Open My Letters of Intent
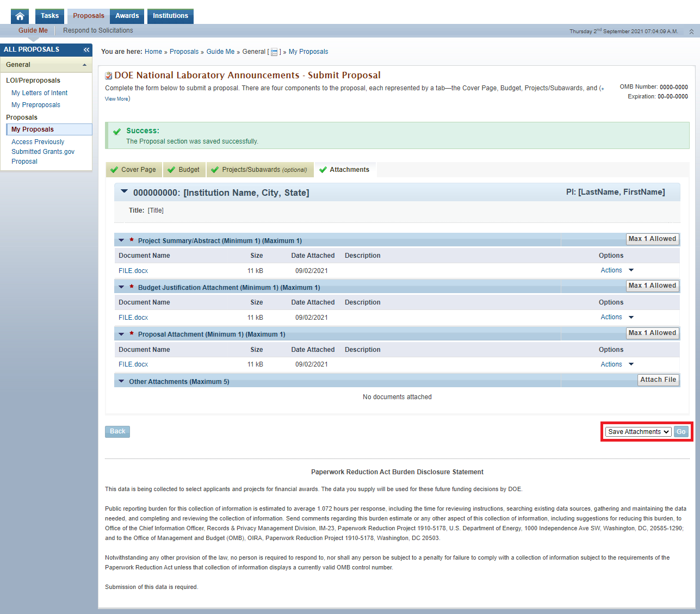Viewport: 700px width, 614px height. click(40, 93)
